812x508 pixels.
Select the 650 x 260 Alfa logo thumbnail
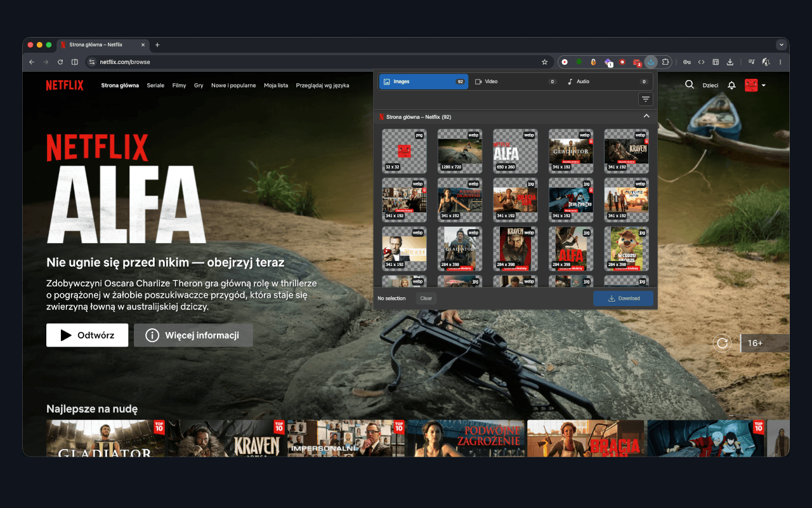coord(515,151)
